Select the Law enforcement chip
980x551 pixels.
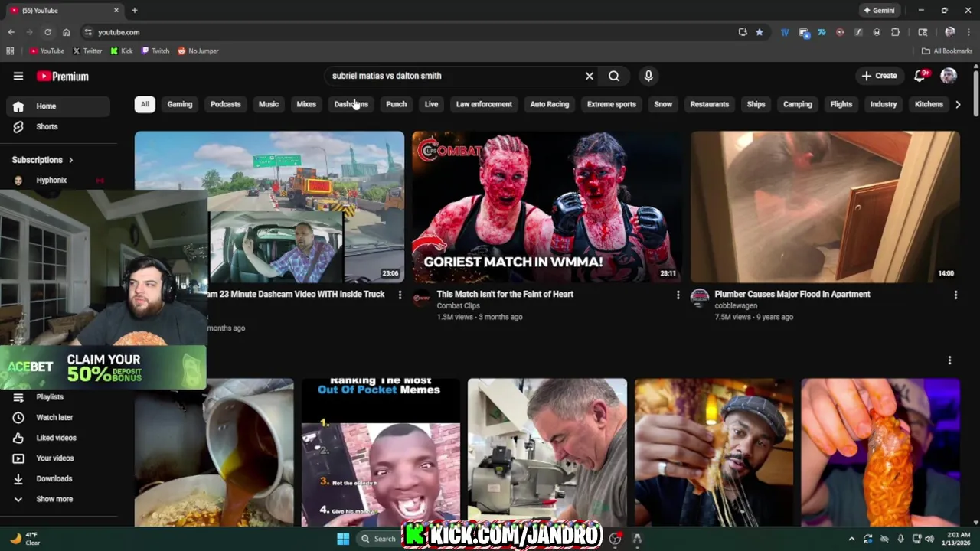484,104
